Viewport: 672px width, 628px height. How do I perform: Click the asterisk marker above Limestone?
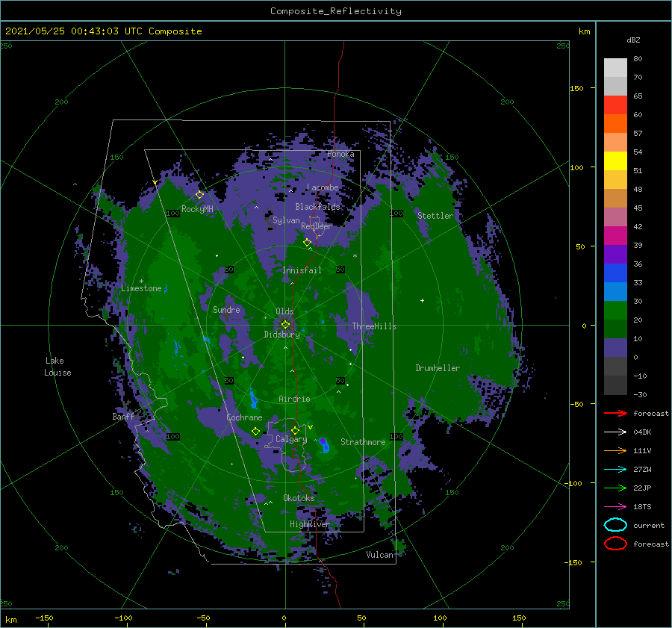[x=141, y=282]
